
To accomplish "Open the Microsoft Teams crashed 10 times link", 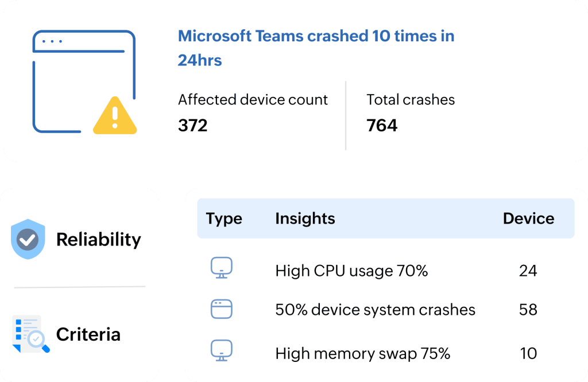I will click(x=316, y=48).
